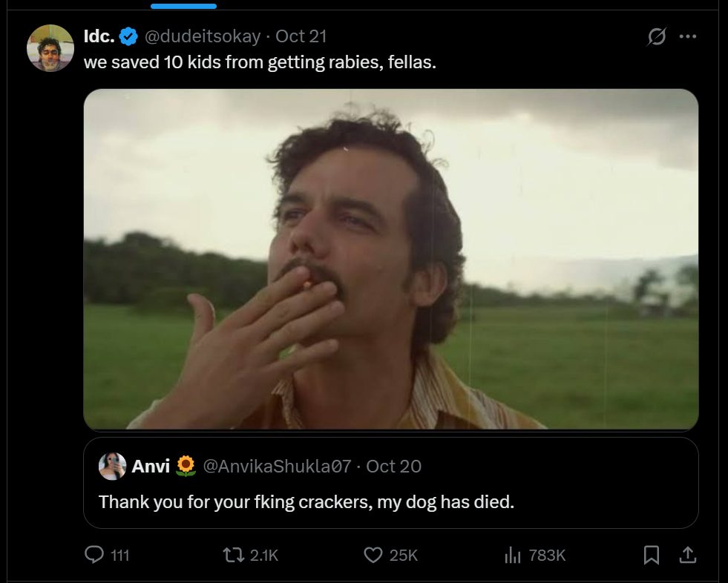Click the @AnvikaShukla07 handle
728x583 pixels.
(x=277, y=466)
